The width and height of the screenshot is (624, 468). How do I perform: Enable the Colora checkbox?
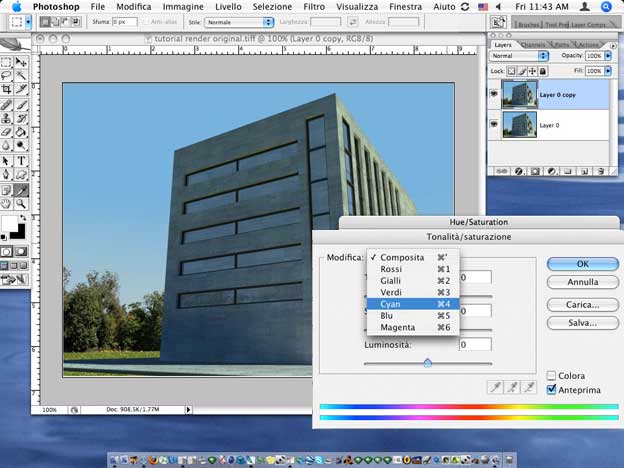(552, 375)
